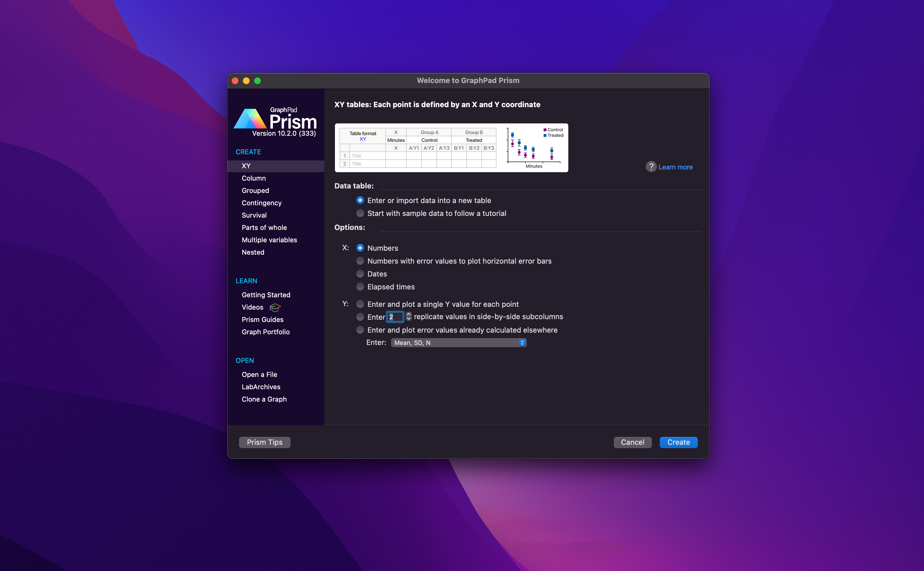Select 'Enter or import data into a new table'
Viewport: 924px width, 571px height.
(360, 200)
